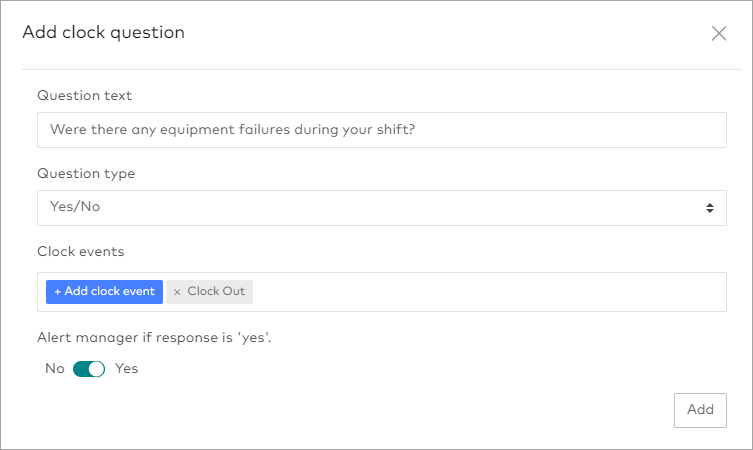The image size is (753, 450).
Task: Click the up-down arrows of Question type
Action: click(x=709, y=208)
